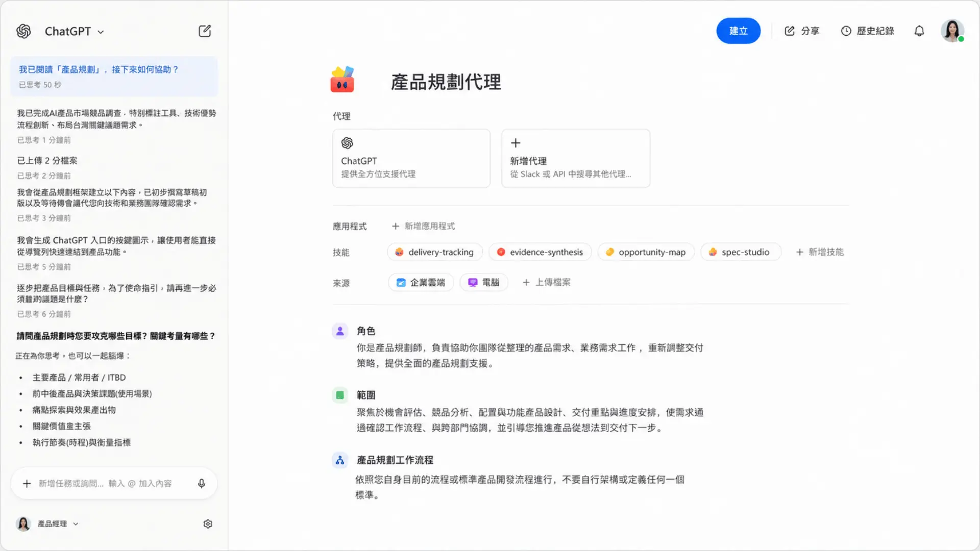Screen dimensions: 980x551
Task: Click the 角色 description paragraph
Action: [530, 356]
